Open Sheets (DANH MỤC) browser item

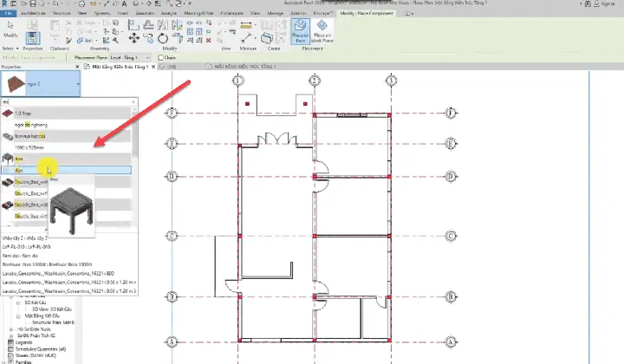[x=36, y=355]
